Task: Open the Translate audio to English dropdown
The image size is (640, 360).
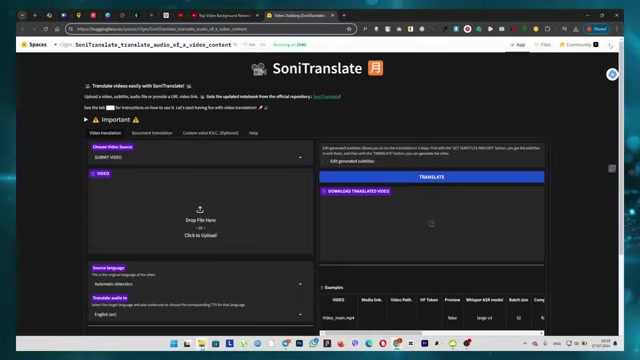Action: 200,314
